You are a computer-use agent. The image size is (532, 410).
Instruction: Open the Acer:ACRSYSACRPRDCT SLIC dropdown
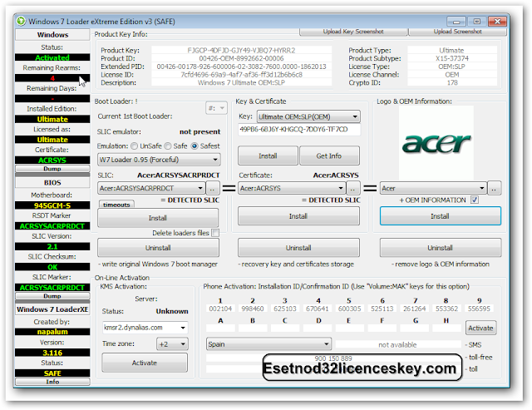pyautogui.click(x=151, y=188)
